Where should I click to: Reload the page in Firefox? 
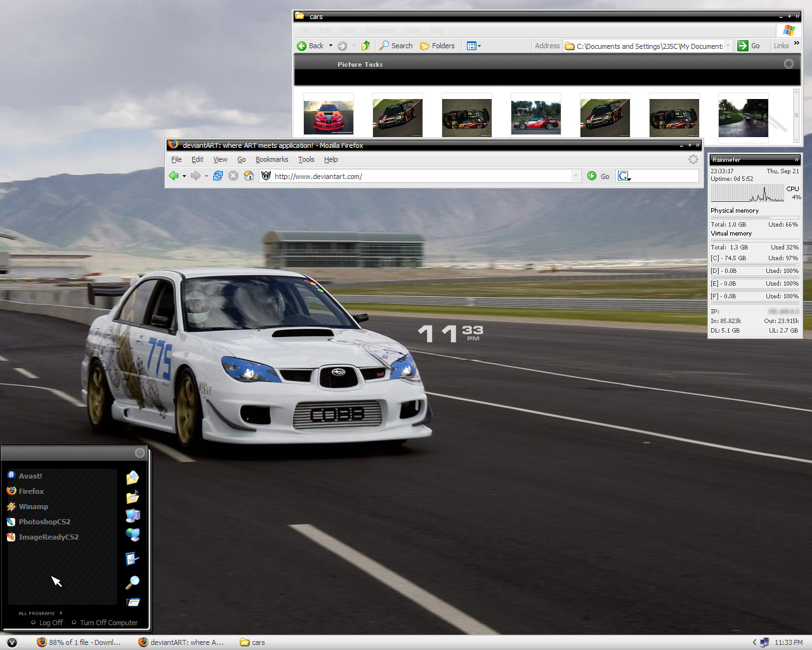pos(218,176)
